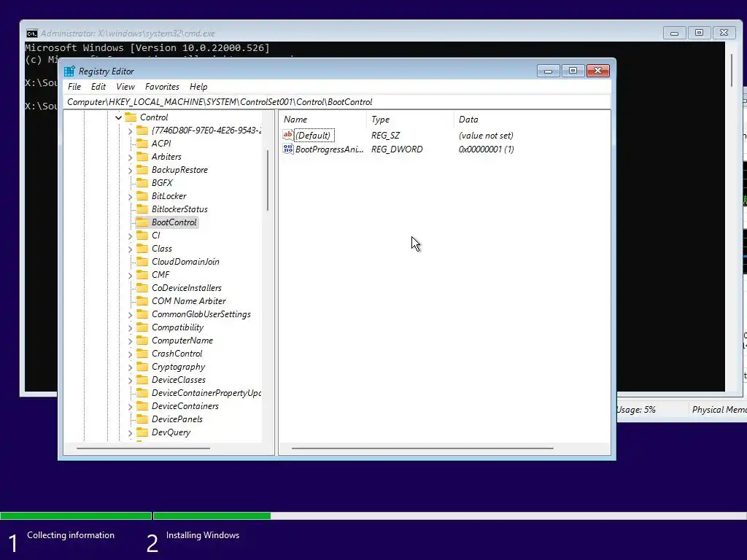
Task: Click the Collecting information progress bar
Action: (76, 516)
